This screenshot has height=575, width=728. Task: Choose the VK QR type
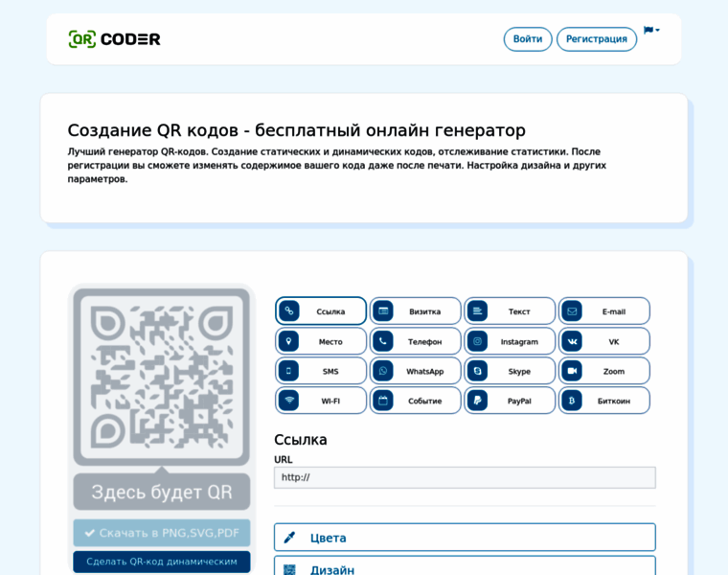604,341
